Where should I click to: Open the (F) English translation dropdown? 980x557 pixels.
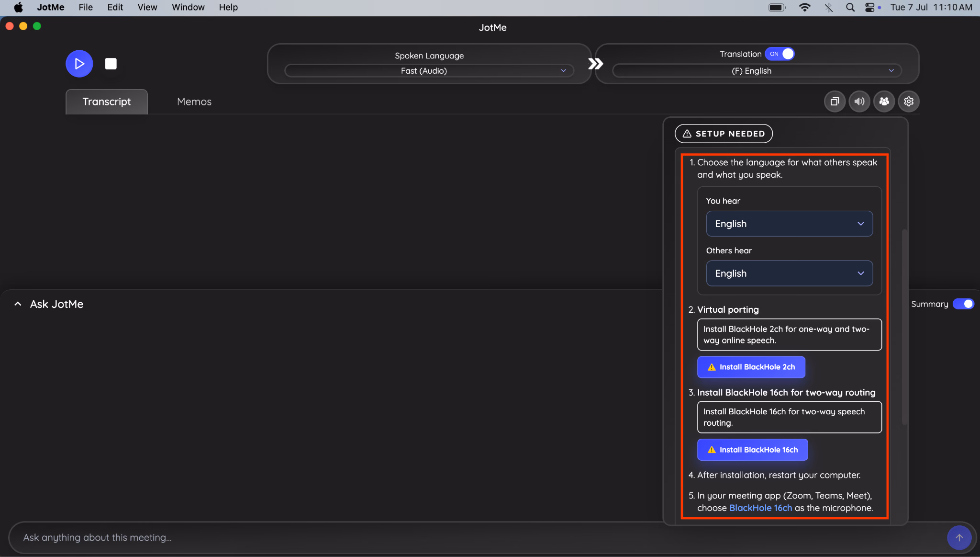[x=757, y=71]
